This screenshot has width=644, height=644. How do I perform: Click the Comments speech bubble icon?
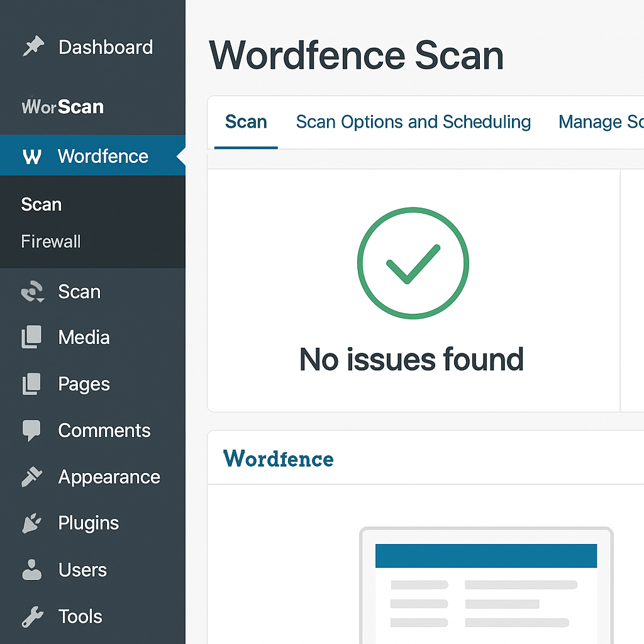pyautogui.click(x=31, y=430)
